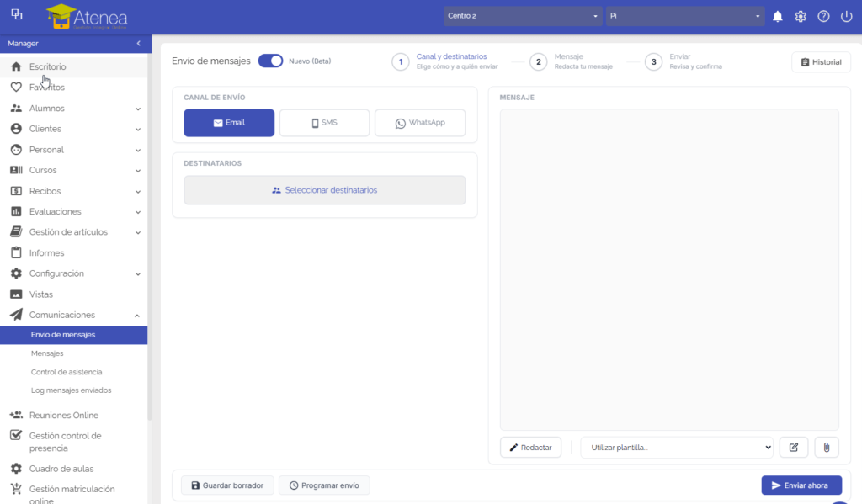Click the Historial button
Viewport: 862px width, 504px height.
click(x=821, y=62)
